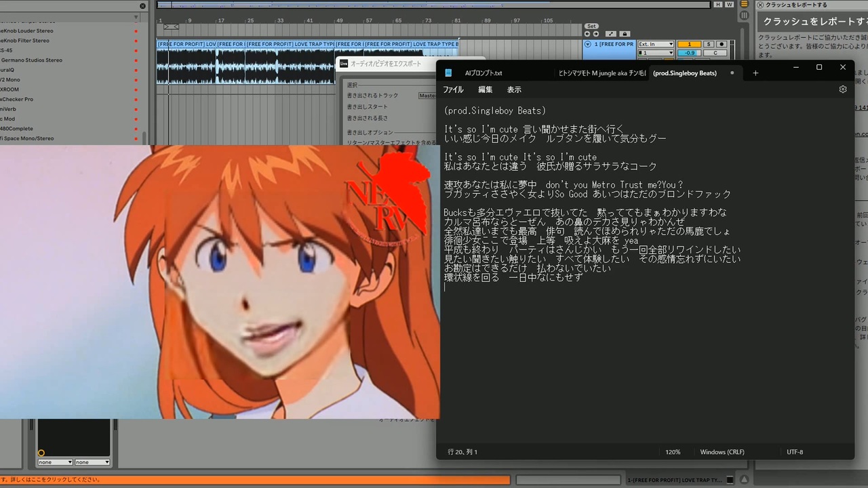
Task: Click the previous locator arrow button
Action: [587, 34]
